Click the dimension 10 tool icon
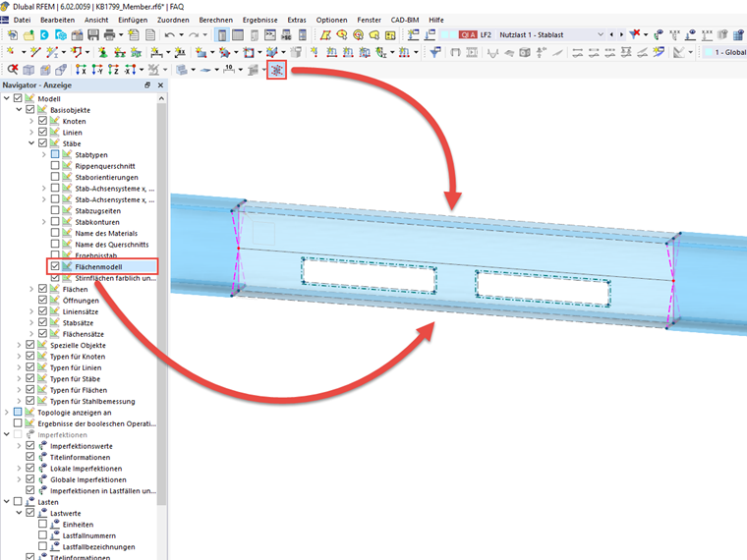The width and height of the screenshot is (747, 560). point(229,70)
